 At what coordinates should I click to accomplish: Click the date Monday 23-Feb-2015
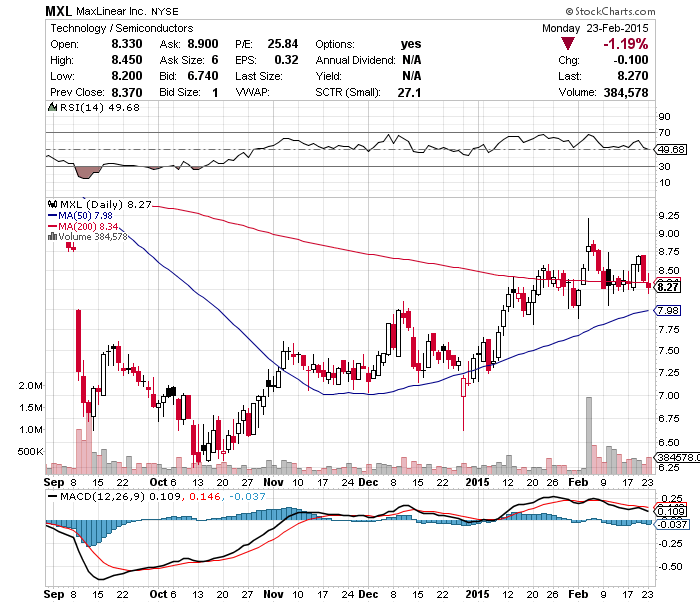595,28
